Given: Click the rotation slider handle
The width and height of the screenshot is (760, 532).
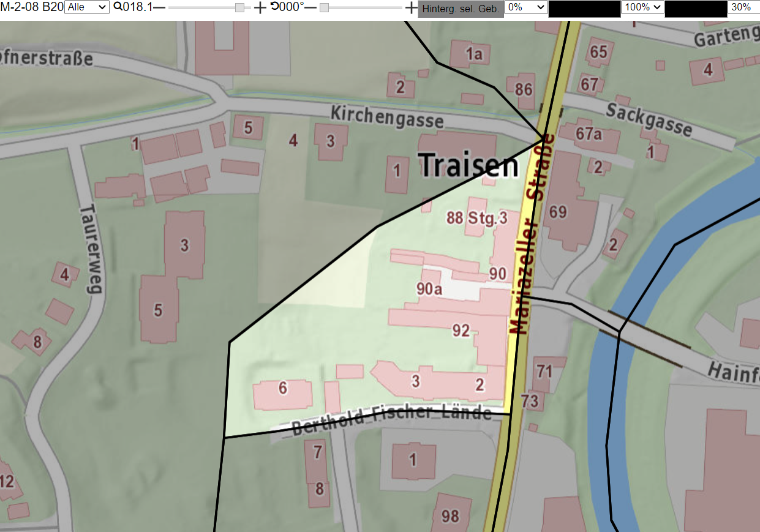Looking at the screenshot, I should point(324,7).
